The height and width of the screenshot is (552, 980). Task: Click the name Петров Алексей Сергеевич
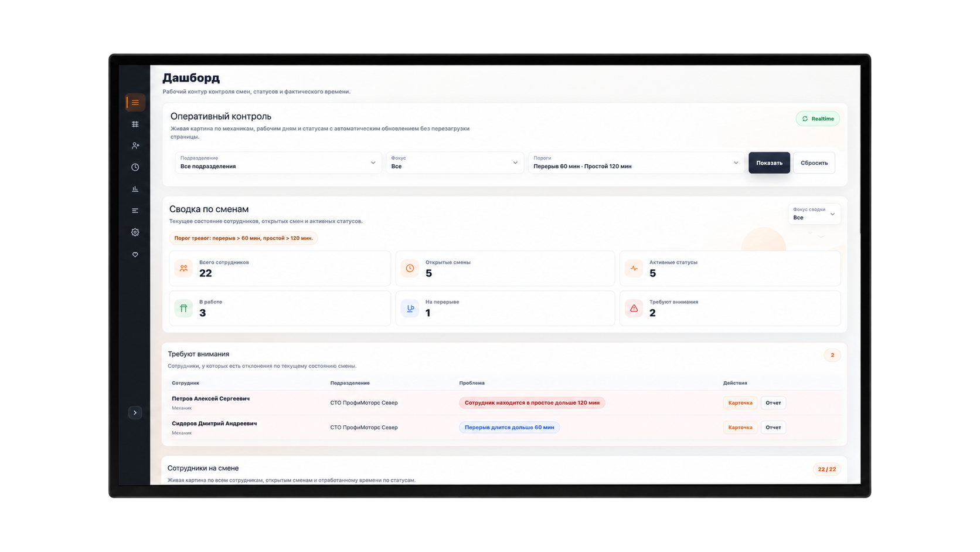[210, 398]
